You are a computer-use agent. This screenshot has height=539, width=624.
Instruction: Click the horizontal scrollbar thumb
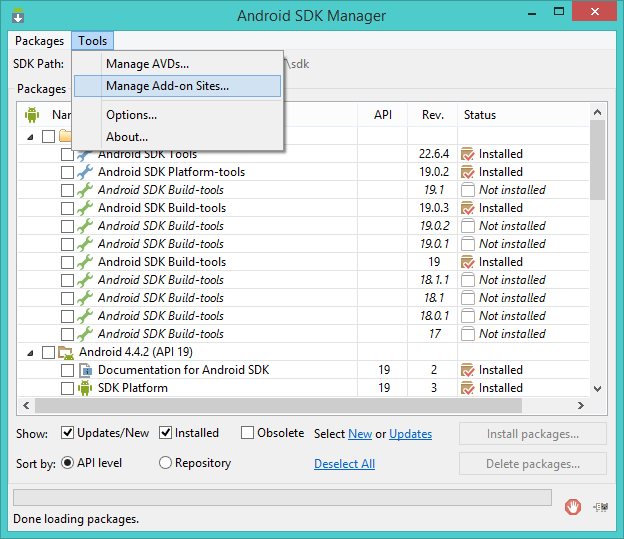coord(279,406)
